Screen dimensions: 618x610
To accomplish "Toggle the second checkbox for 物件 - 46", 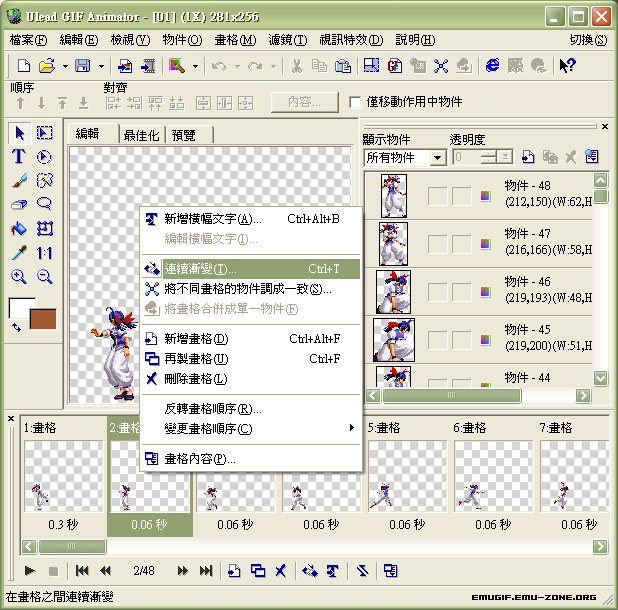I will click(x=462, y=292).
